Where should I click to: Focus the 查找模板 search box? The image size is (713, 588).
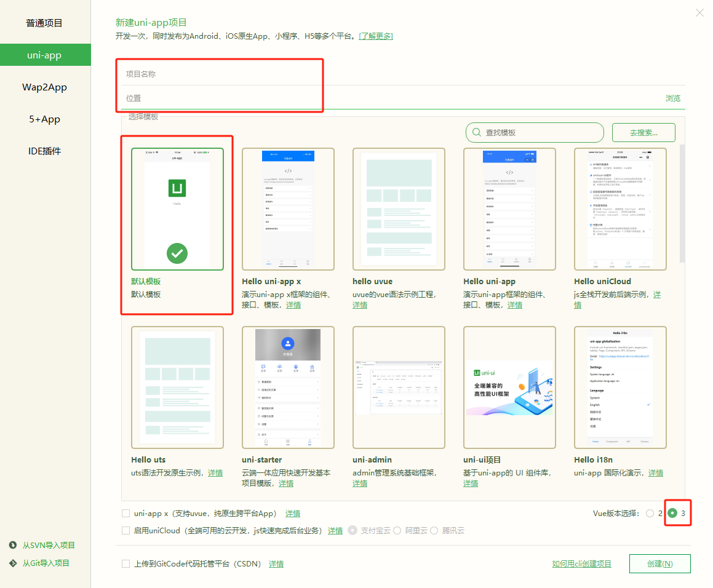[535, 132]
